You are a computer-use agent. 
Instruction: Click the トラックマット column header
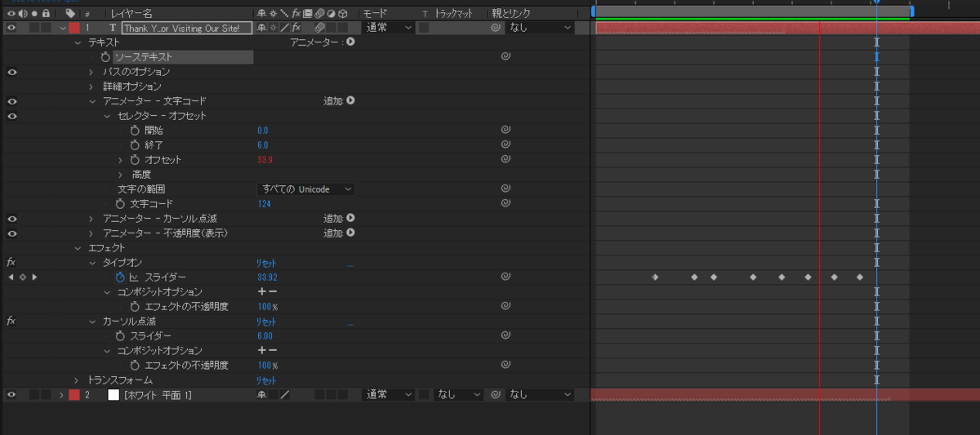click(x=453, y=14)
